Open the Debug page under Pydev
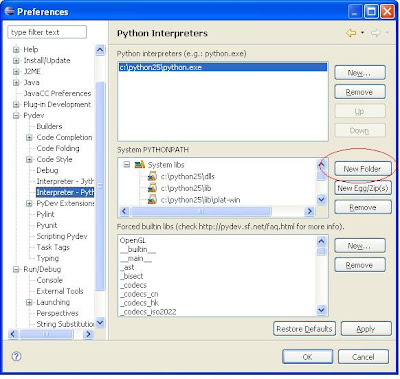400x379 pixels. [x=47, y=170]
